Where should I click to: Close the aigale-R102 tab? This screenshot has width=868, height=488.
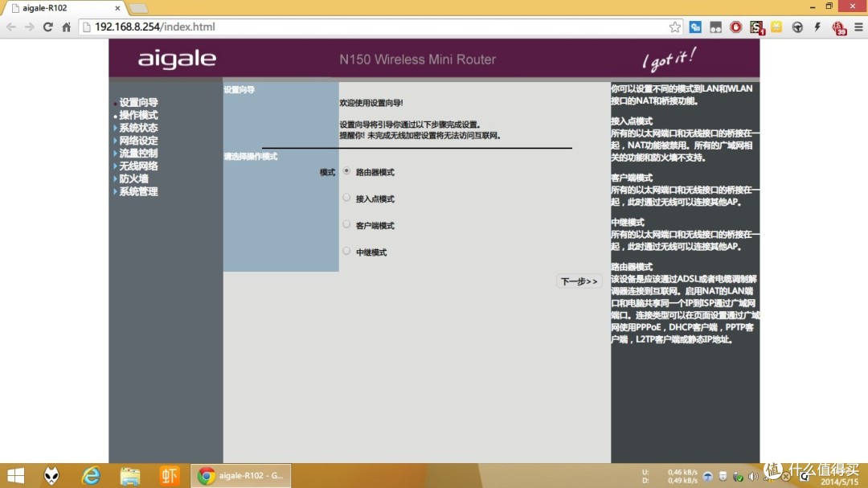coord(117,8)
